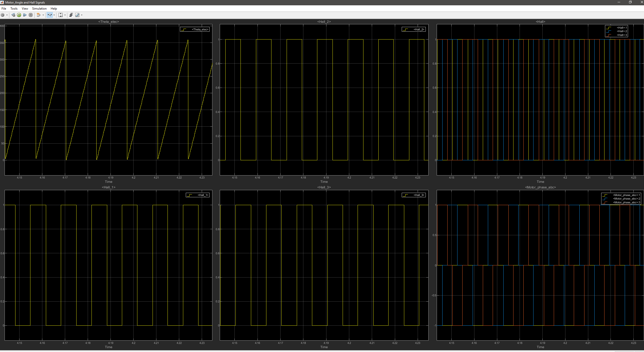Open the Triggers tool icon
This screenshot has height=352, width=644.
71,15
